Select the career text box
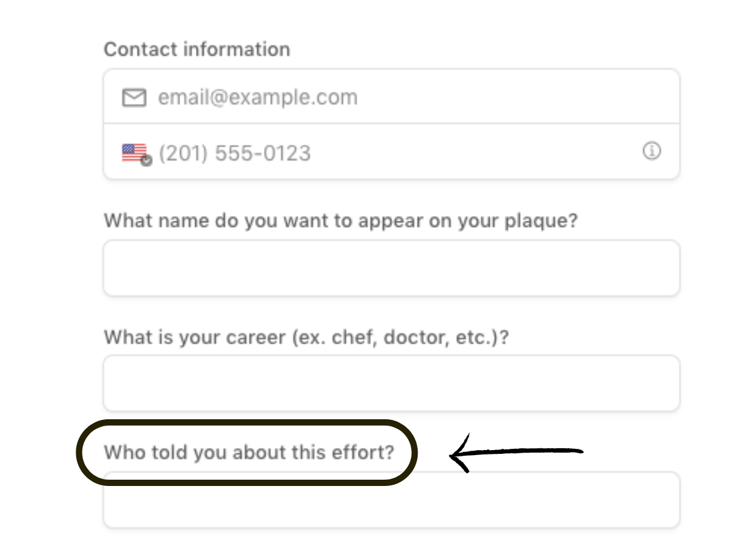 click(x=391, y=383)
